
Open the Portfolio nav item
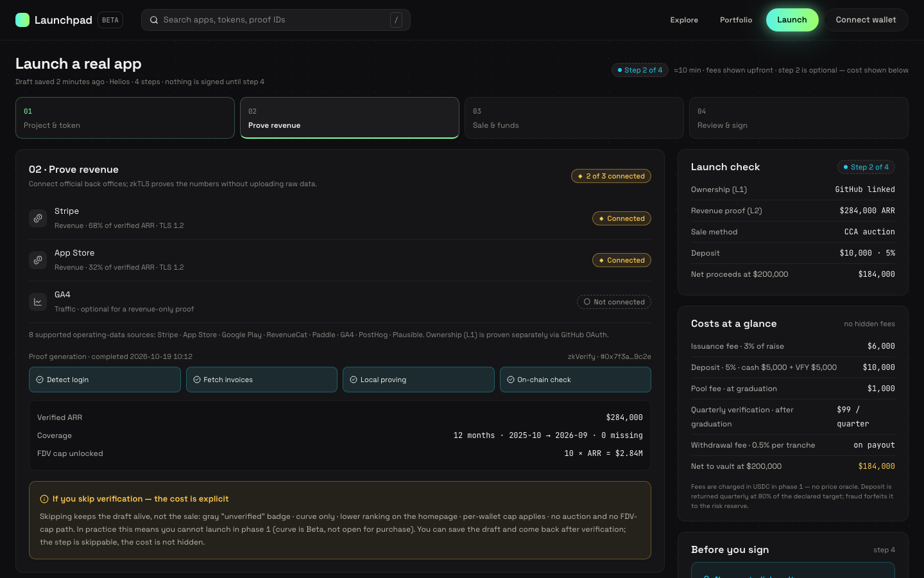point(736,20)
